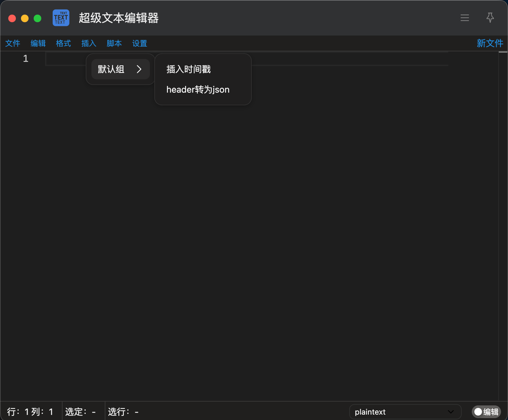Click the green fullscreen window button
The width and height of the screenshot is (508, 420).
(37, 18)
